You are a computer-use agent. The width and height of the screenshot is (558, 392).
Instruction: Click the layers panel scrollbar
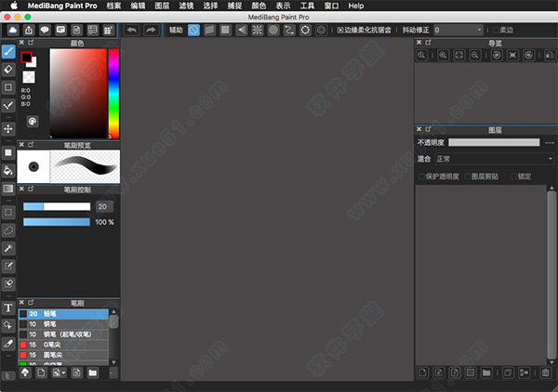coord(551,275)
